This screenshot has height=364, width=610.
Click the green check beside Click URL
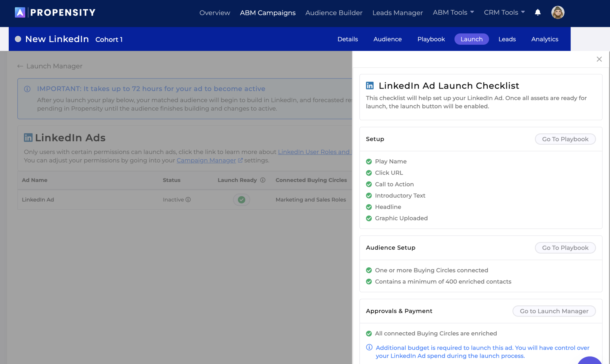[x=369, y=173]
